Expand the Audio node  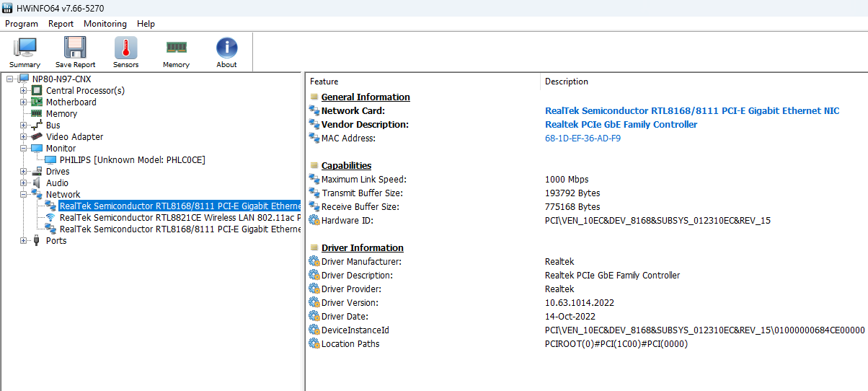coord(24,183)
